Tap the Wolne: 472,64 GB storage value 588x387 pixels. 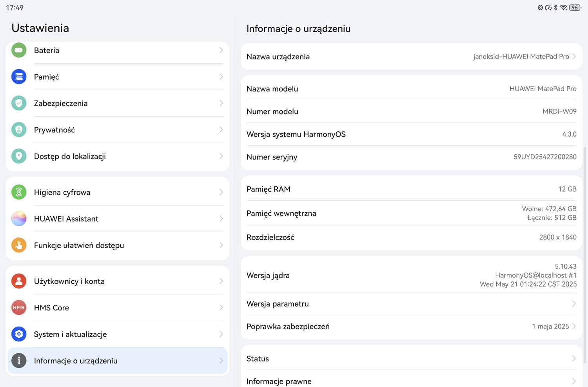[549, 209]
